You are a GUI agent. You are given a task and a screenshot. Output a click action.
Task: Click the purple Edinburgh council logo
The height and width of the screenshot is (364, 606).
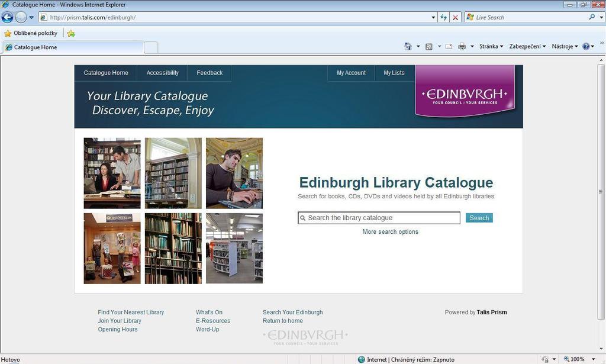click(465, 91)
